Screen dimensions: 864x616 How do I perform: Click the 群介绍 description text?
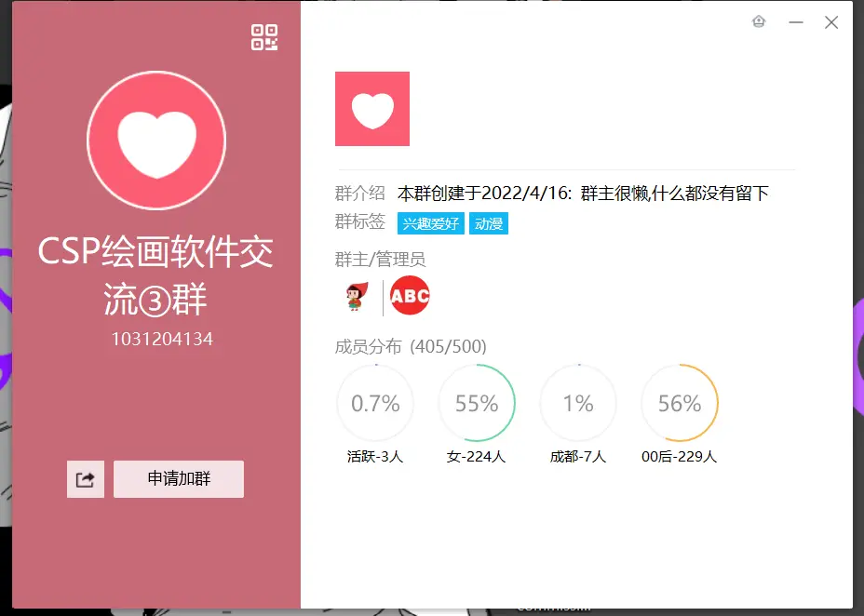tap(583, 194)
